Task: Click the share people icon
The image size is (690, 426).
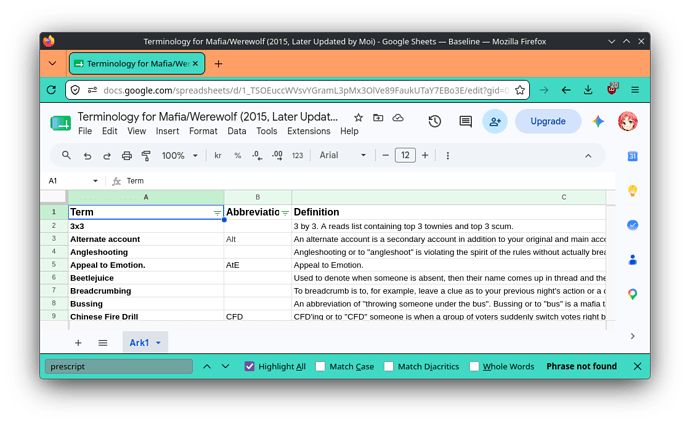Action: (495, 121)
